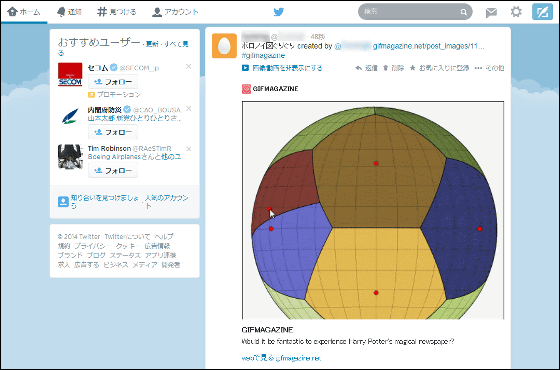Click the プロモーション promoted icon
The height and width of the screenshot is (370, 560).
pyautogui.click(x=91, y=95)
